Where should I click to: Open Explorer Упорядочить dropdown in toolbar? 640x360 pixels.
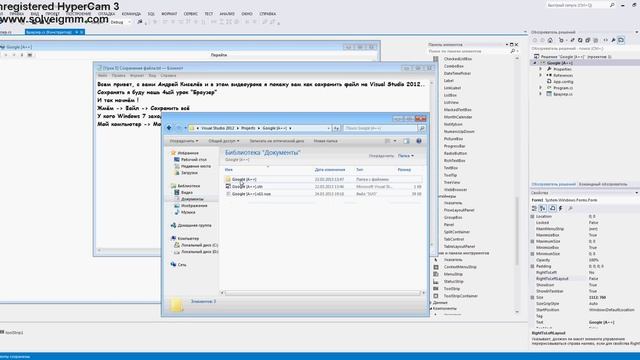[x=184, y=141]
